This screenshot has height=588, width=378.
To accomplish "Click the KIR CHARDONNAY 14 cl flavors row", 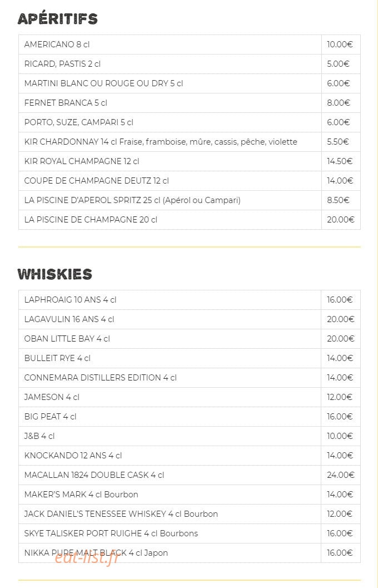I will 189,142.
